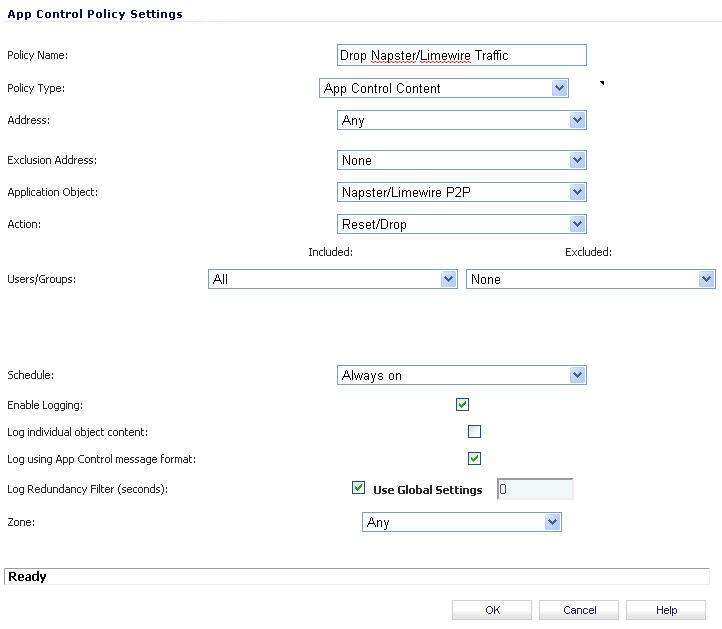Open the Zone dropdown
The height and width of the screenshot is (629, 722).
(461, 522)
